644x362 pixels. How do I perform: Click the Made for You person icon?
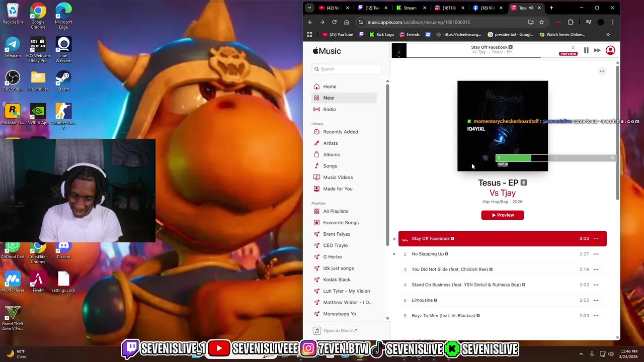pyautogui.click(x=316, y=189)
